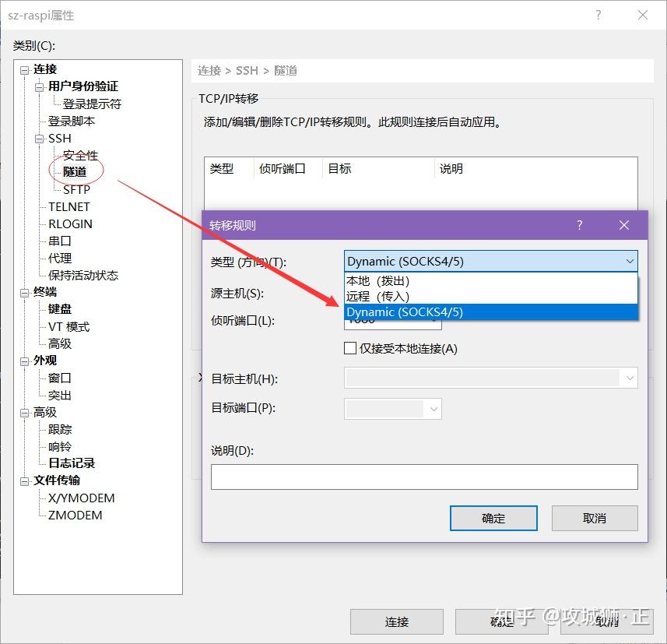The width and height of the screenshot is (667, 644).
Task: Select the SFTP settings entry
Action: (76, 189)
